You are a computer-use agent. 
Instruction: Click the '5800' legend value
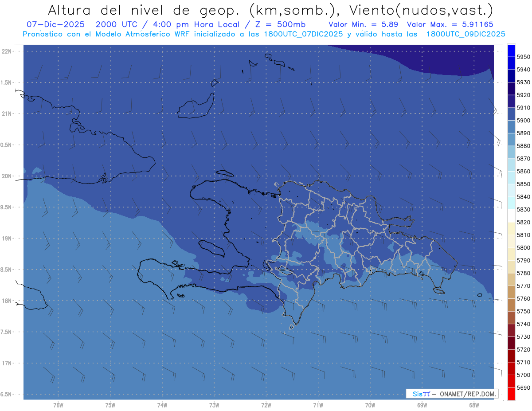coord(523,248)
